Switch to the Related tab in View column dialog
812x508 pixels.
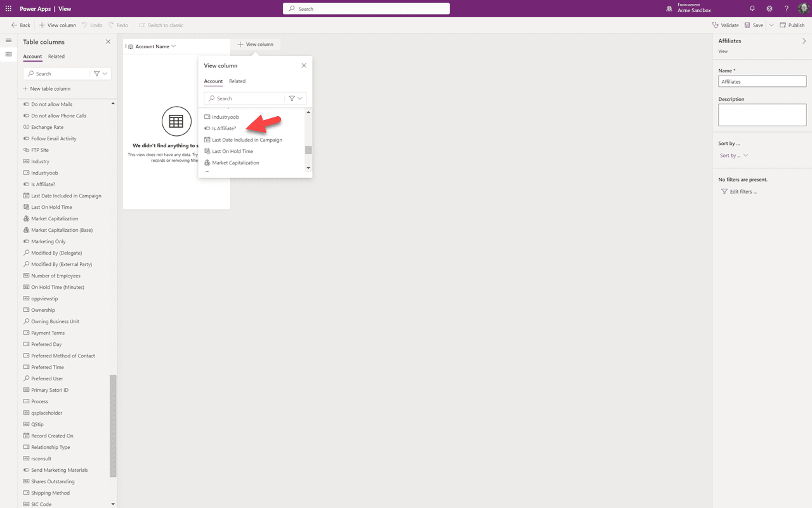tap(237, 81)
